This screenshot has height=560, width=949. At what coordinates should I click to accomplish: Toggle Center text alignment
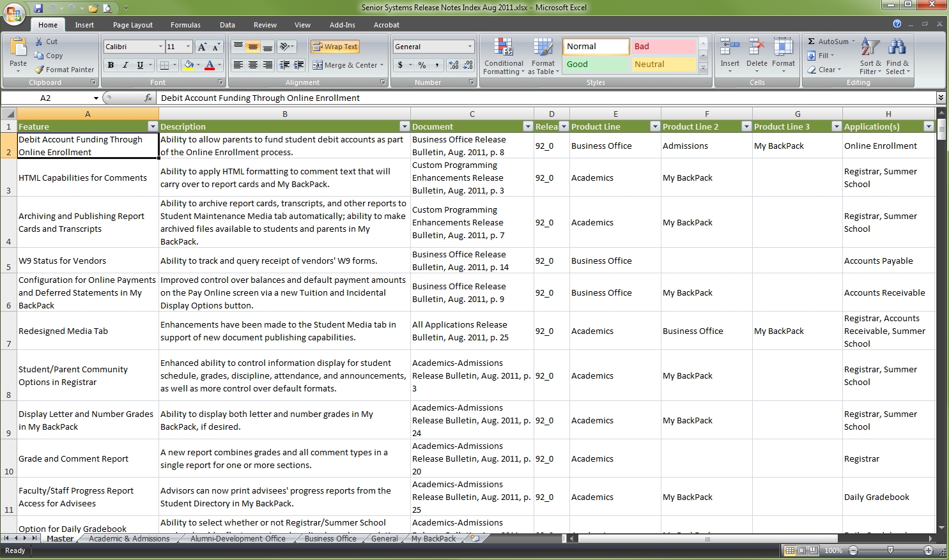(x=253, y=65)
